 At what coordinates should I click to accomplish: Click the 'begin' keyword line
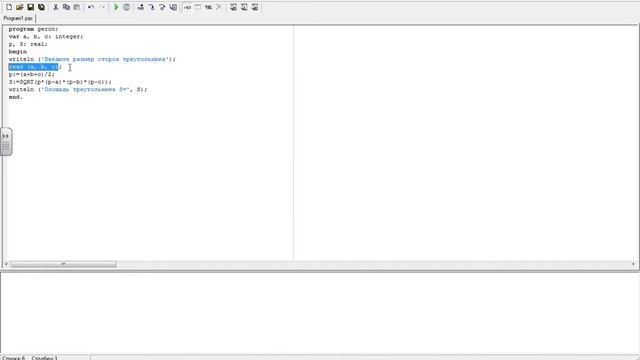coord(18,52)
